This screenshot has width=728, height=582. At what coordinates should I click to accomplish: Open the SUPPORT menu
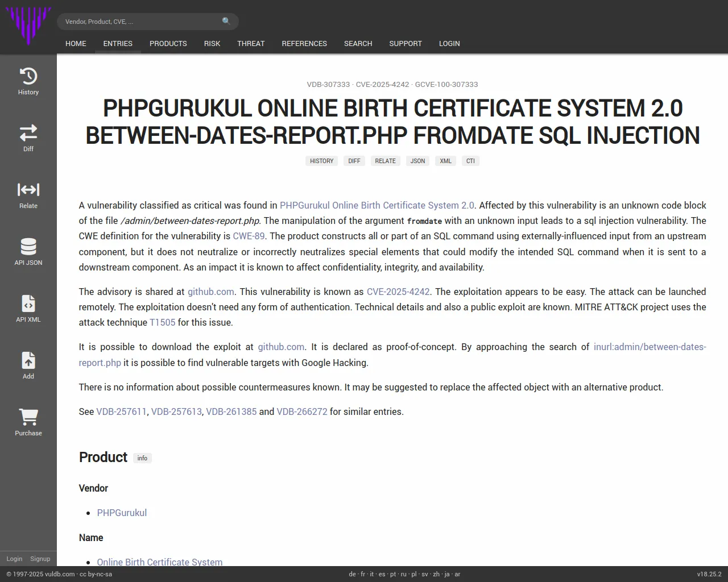pyautogui.click(x=406, y=43)
